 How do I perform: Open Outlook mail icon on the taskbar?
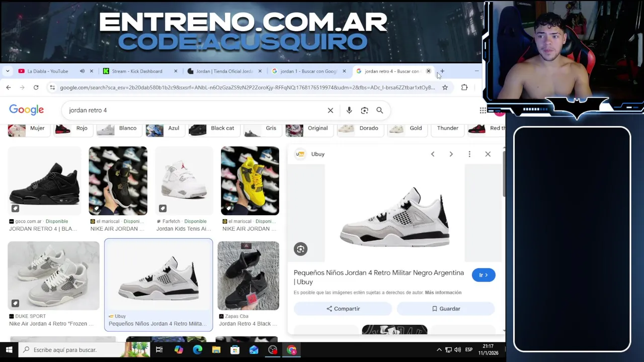tap(254, 350)
